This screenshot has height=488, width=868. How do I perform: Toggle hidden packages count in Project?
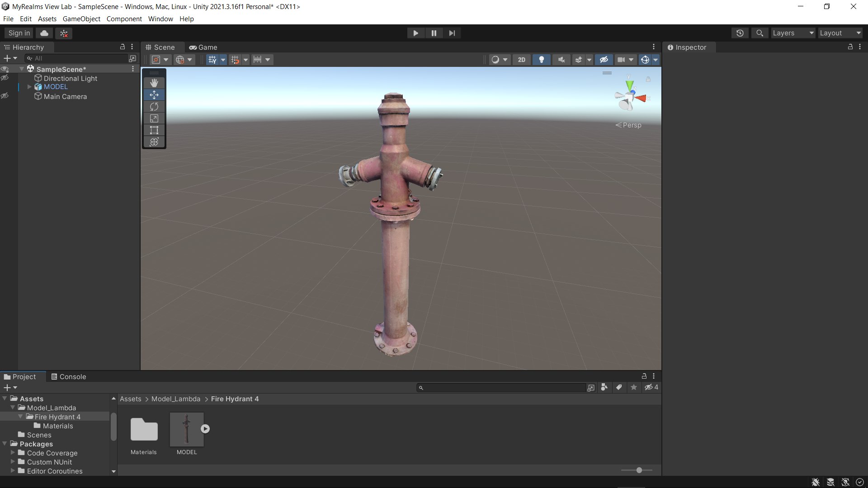tap(651, 387)
